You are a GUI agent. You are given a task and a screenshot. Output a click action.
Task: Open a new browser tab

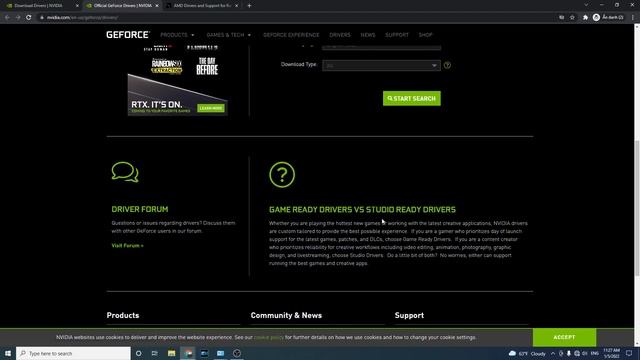tap(249, 6)
